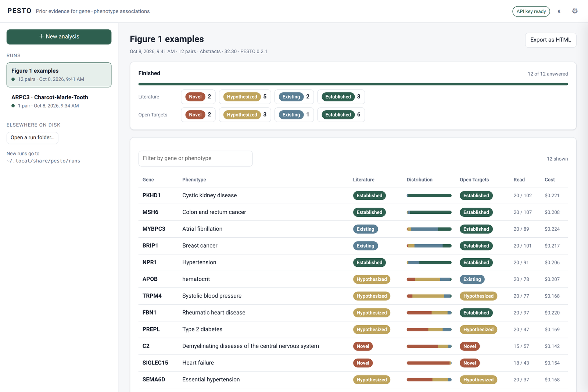Open the PKHD1 gene row
Viewport: 588px width, 392px height.
click(353, 196)
